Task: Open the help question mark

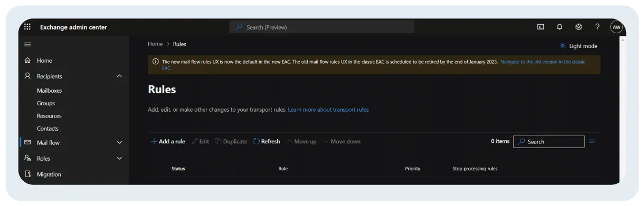Action: 598,27
